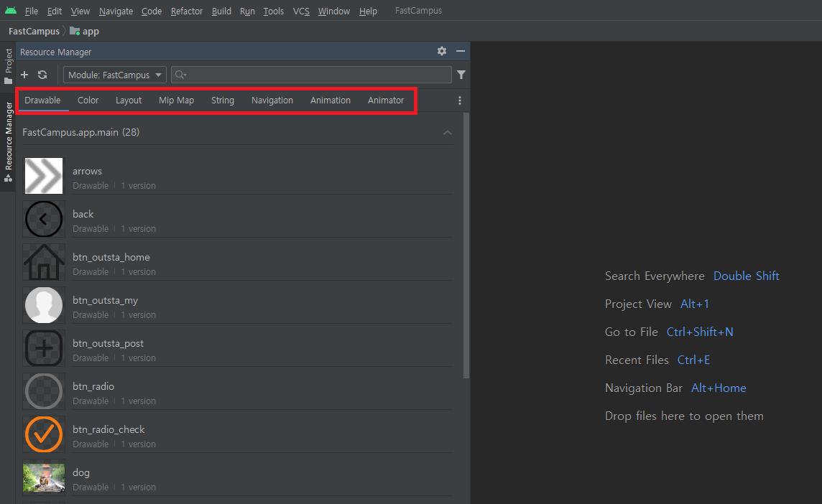The height and width of the screenshot is (504, 822).
Task: Hide the Resource Manager panel
Action: 461,52
